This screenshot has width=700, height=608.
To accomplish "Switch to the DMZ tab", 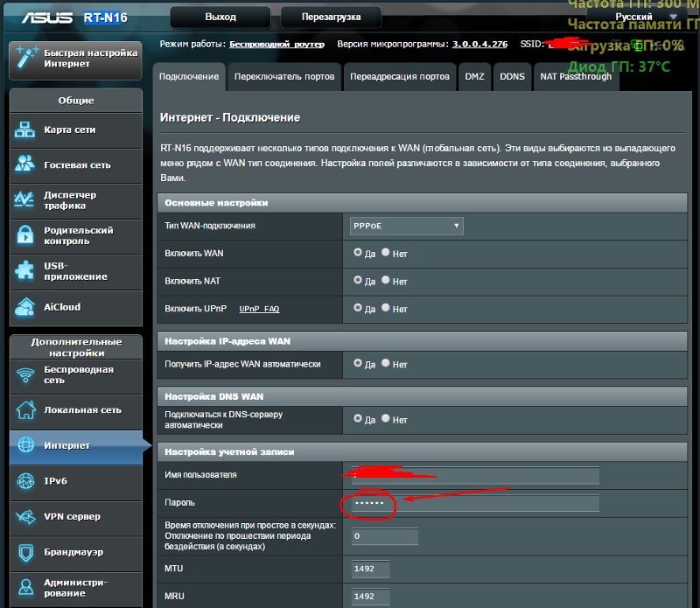I will pyautogui.click(x=474, y=77).
